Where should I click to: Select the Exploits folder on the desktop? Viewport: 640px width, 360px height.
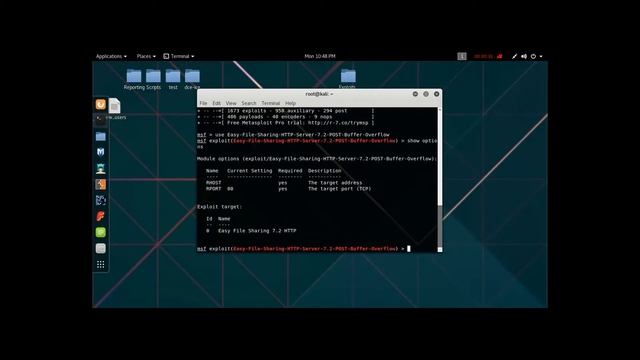click(x=348, y=79)
